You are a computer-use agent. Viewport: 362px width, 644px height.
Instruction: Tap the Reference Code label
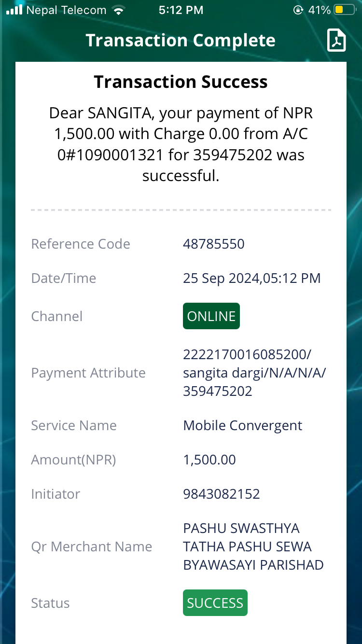[81, 244]
